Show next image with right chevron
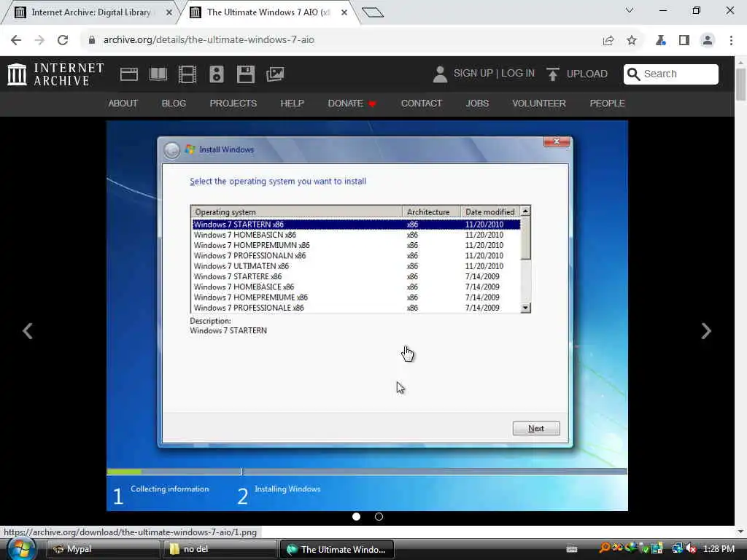 pos(706,331)
